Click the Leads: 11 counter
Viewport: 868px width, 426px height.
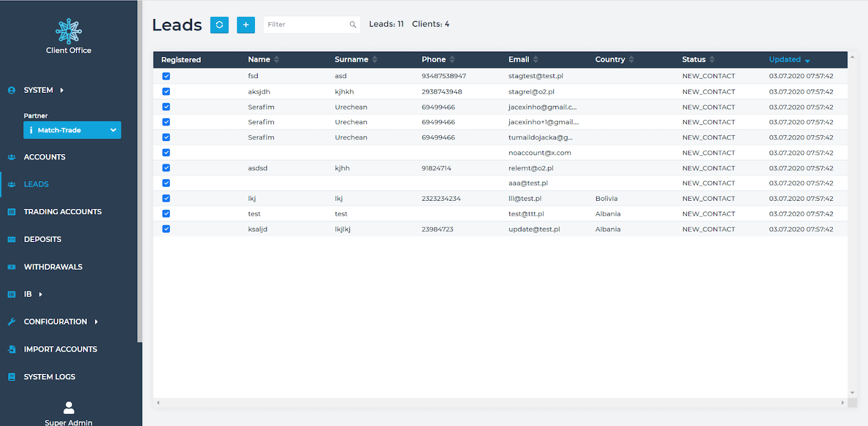(386, 24)
